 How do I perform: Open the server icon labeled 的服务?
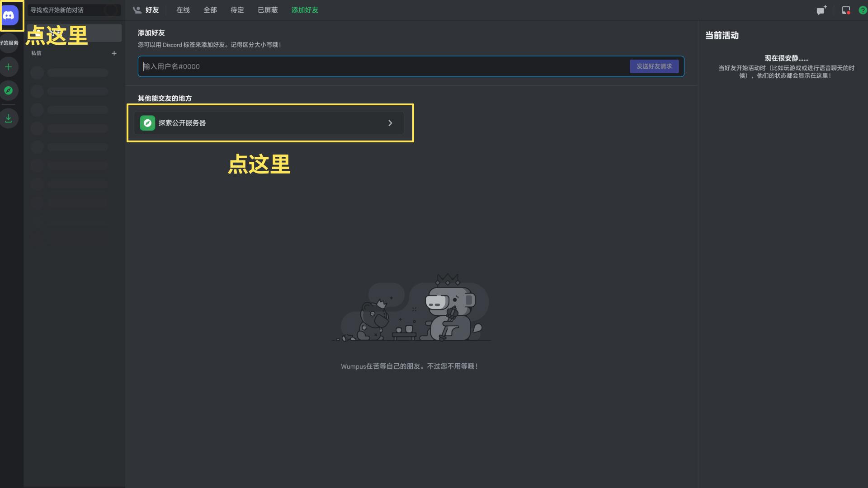(9, 43)
